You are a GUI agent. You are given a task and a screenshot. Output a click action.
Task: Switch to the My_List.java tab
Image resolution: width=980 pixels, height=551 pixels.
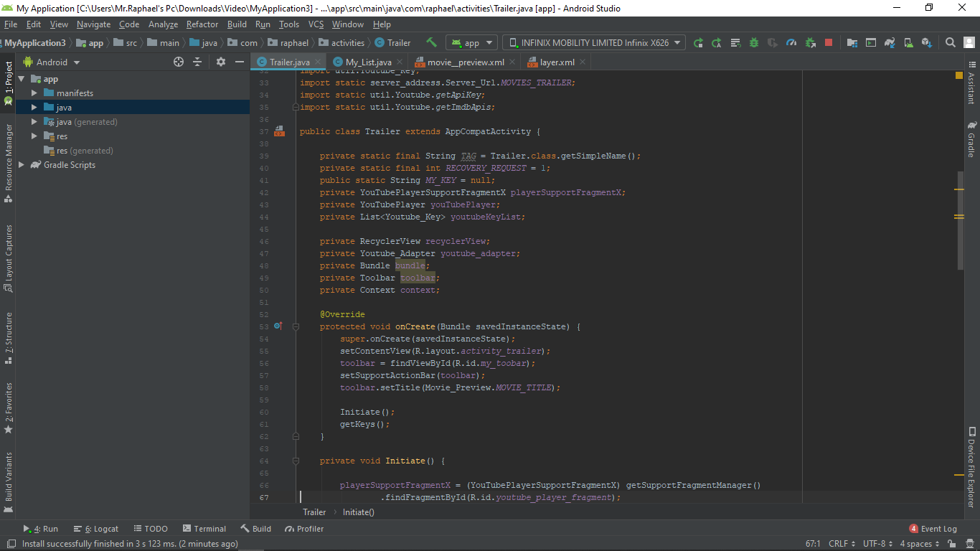coord(369,62)
